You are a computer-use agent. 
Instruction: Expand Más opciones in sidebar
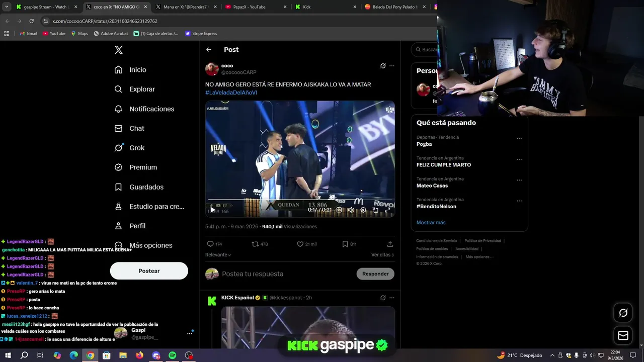(x=143, y=245)
